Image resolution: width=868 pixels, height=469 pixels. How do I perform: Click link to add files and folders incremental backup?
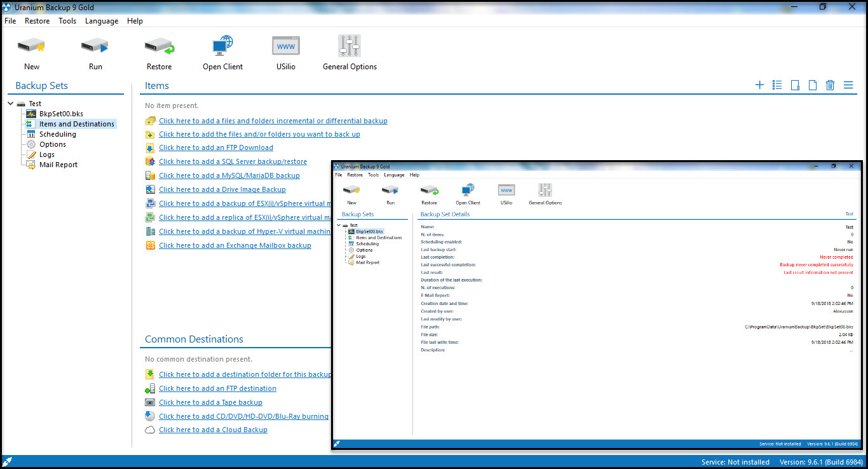click(x=273, y=121)
